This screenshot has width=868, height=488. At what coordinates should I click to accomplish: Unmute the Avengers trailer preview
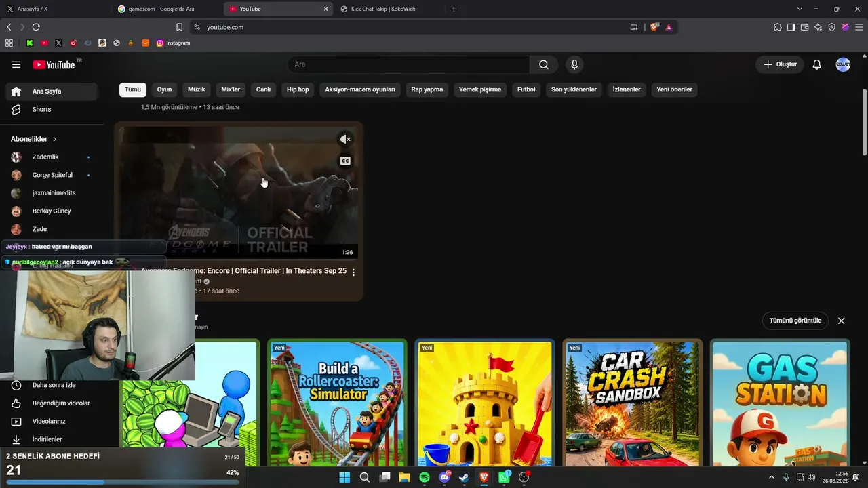click(x=345, y=139)
